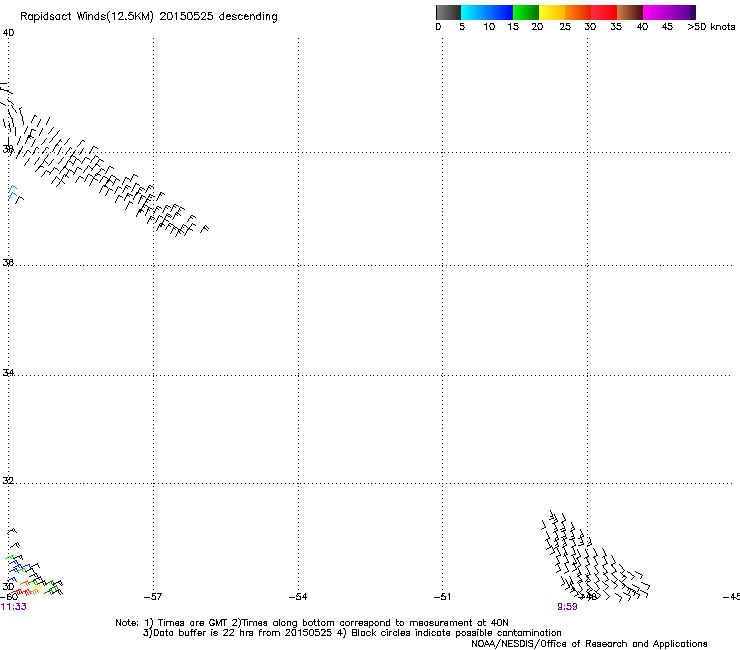Click the brown 35-40 knots color segment
Image resolution: width=740 pixels, height=650 pixels.
630,12
